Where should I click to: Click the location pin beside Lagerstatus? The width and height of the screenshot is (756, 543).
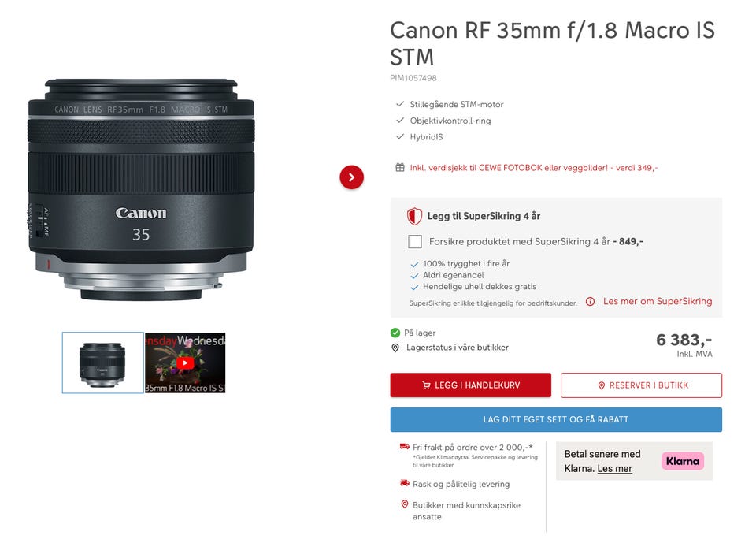click(395, 348)
